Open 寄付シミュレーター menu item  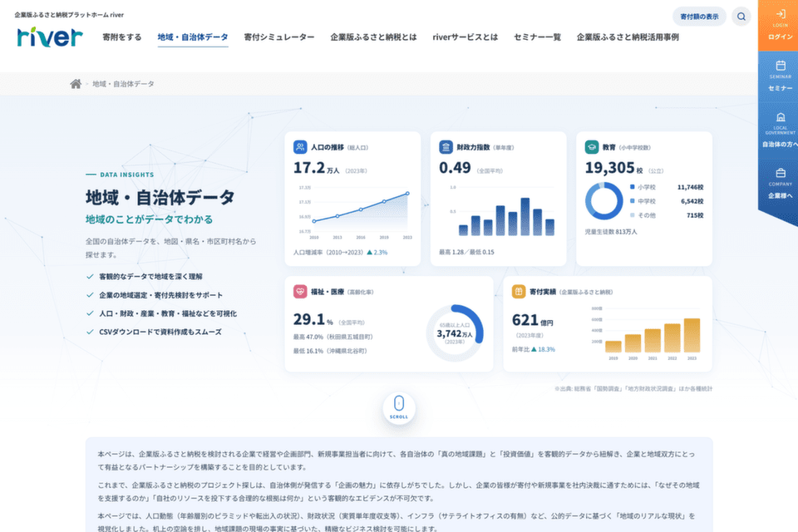coord(279,37)
